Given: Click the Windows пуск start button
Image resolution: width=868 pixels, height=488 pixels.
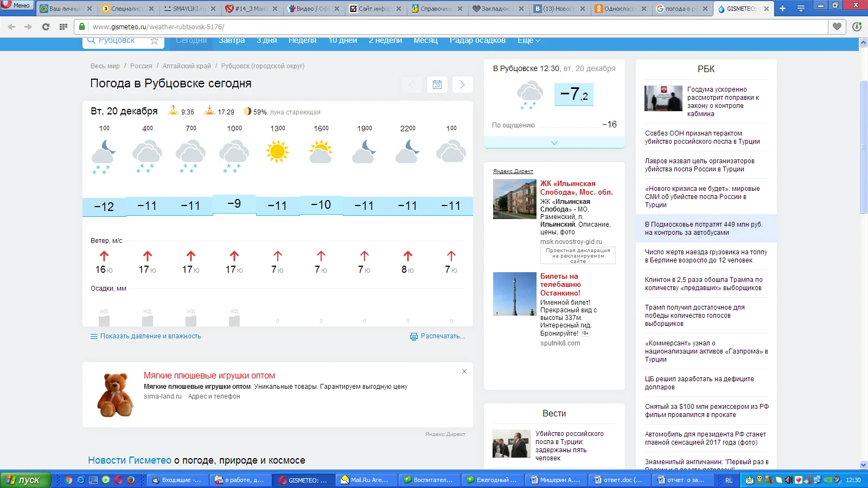Looking at the screenshot, I should 24,480.
